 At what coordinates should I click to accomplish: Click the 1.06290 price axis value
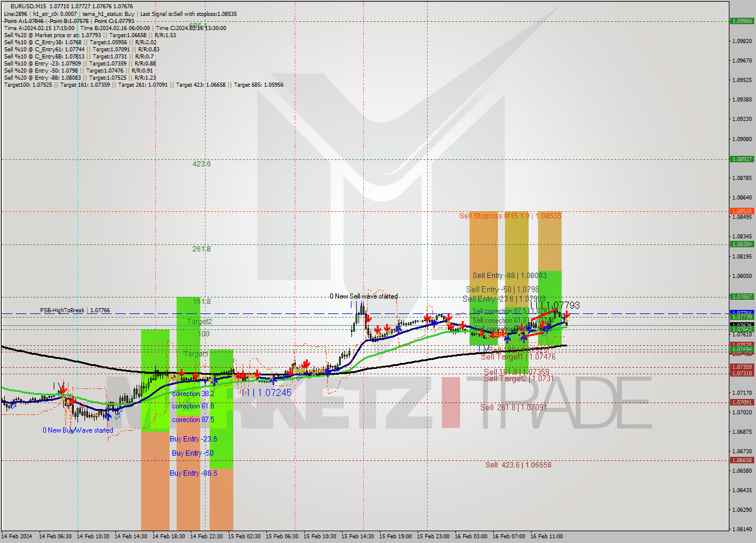coord(742,510)
